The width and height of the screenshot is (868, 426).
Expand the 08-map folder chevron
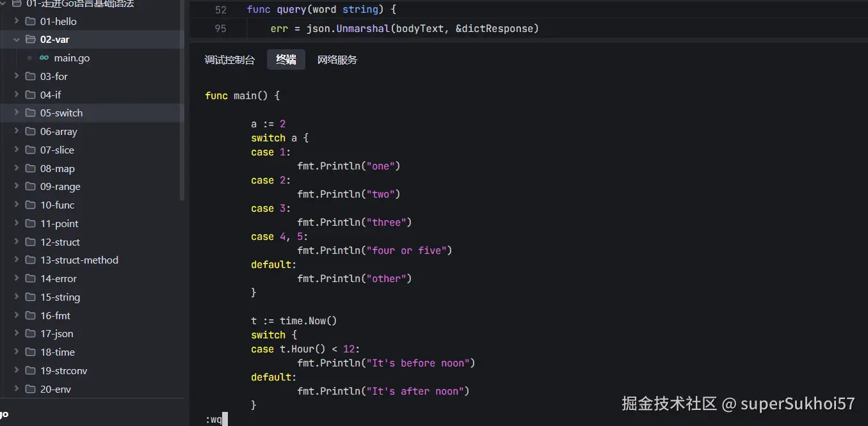point(17,168)
